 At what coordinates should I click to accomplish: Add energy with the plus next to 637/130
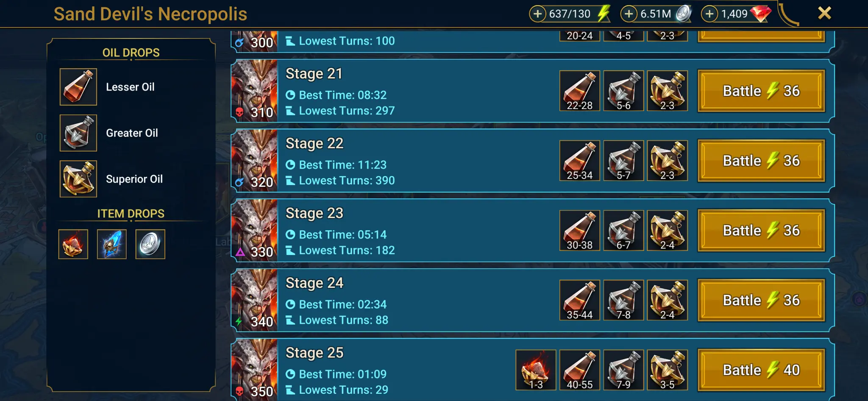tap(537, 14)
